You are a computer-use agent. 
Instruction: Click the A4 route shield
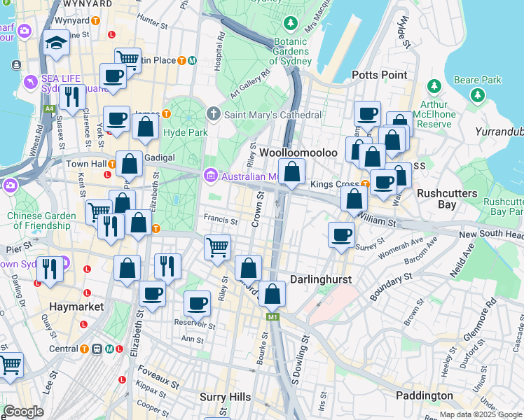pos(49,108)
